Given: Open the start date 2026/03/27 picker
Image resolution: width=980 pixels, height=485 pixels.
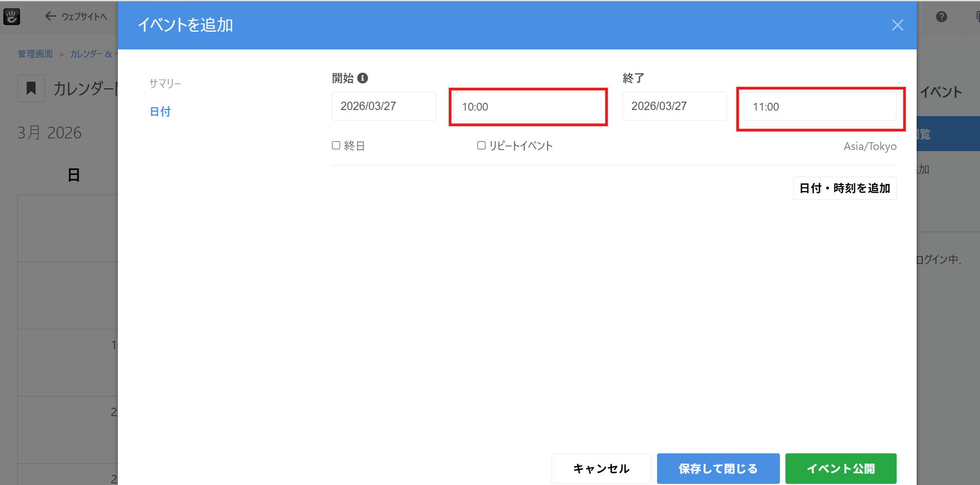Looking at the screenshot, I should [384, 106].
